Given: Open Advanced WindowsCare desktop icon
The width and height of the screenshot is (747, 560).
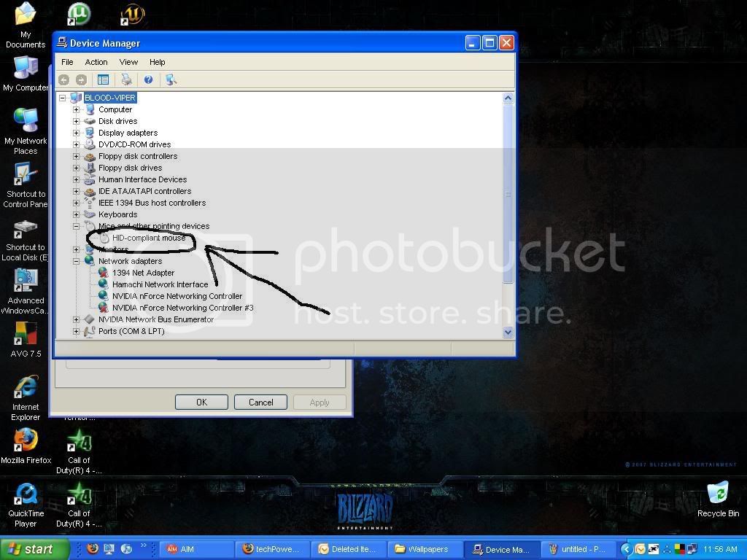Looking at the screenshot, I should [26, 292].
